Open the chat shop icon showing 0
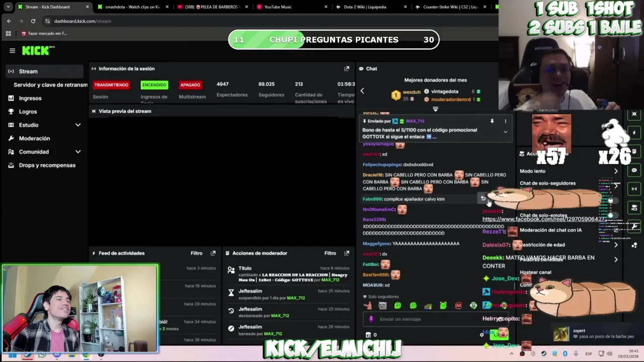The height and width of the screenshot is (362, 644). 371,334
